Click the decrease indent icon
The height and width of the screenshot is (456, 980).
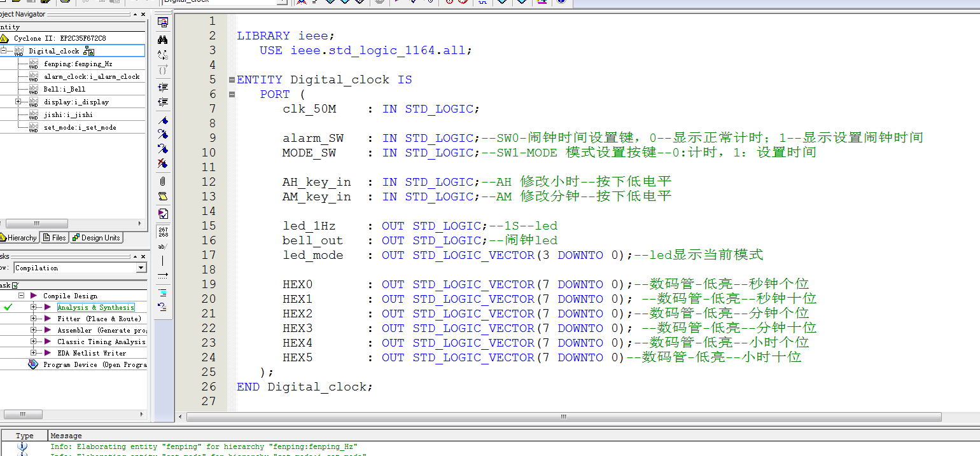[x=163, y=102]
